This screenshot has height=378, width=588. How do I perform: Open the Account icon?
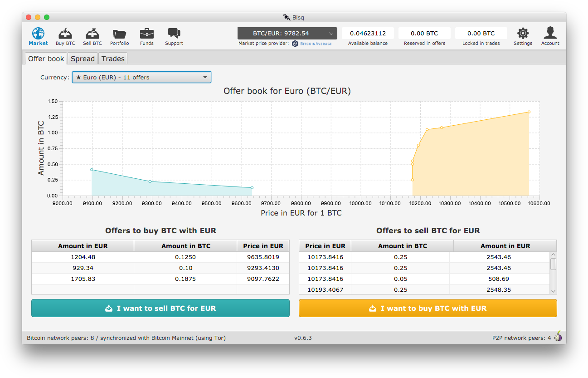point(550,33)
